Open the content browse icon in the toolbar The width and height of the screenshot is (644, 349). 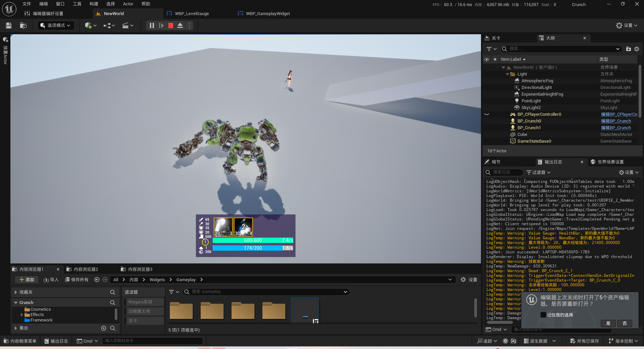click(23, 26)
